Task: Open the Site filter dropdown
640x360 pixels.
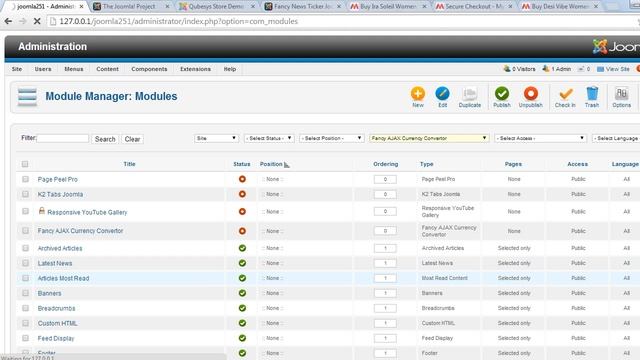Action: click(216, 138)
